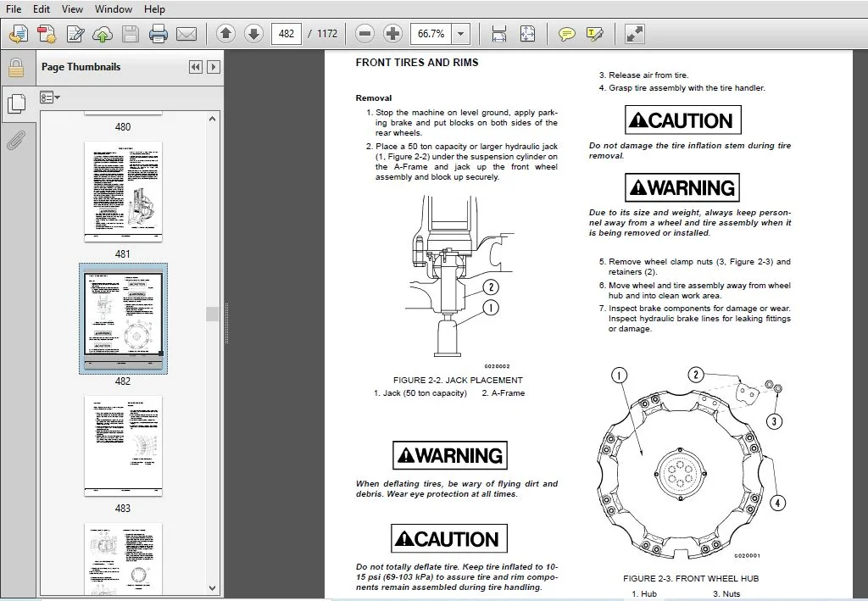Click the Print icon
The image size is (868, 601).
point(159,34)
